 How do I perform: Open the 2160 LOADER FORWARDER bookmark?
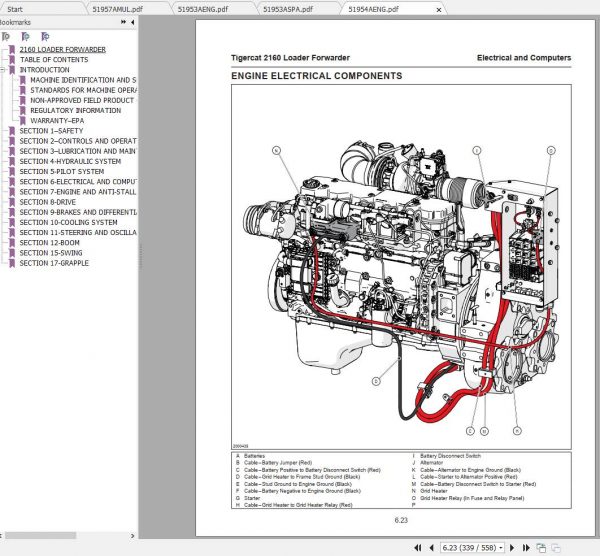coord(63,49)
